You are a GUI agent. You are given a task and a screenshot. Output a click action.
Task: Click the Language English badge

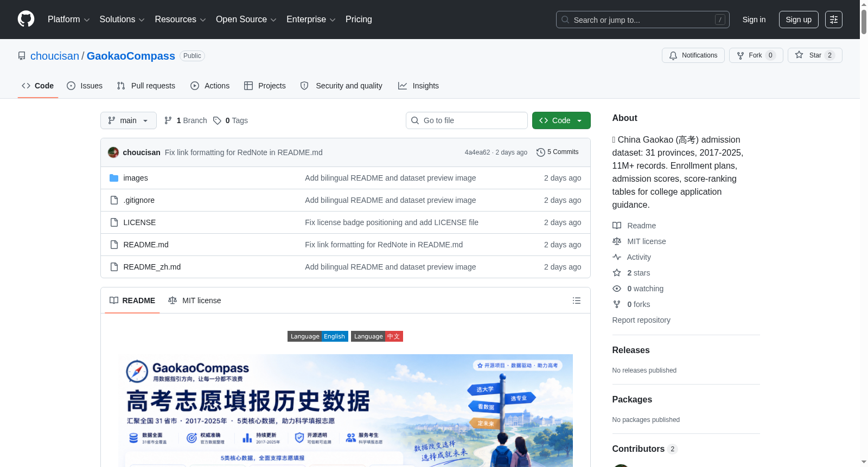point(318,336)
